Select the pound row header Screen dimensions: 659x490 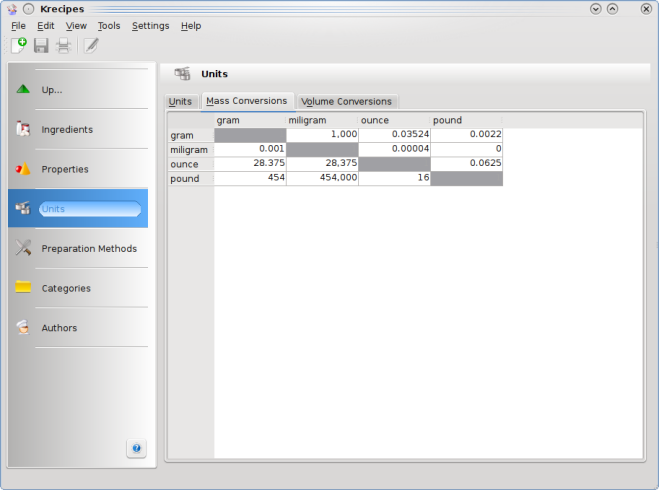[191, 179]
